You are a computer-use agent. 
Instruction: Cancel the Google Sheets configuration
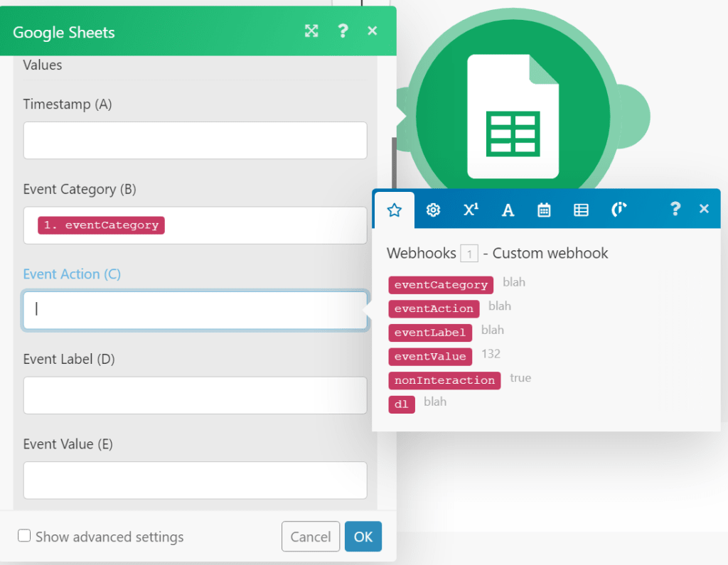(311, 537)
